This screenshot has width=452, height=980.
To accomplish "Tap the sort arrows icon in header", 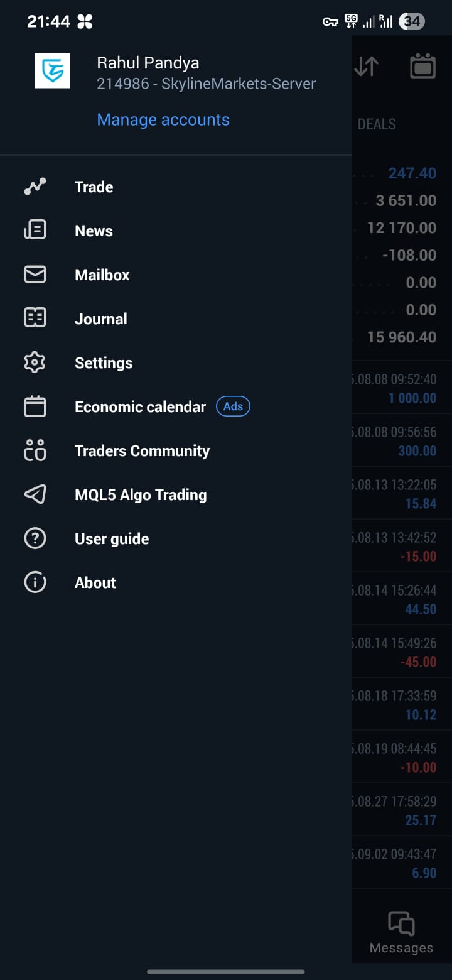I will click(x=366, y=67).
